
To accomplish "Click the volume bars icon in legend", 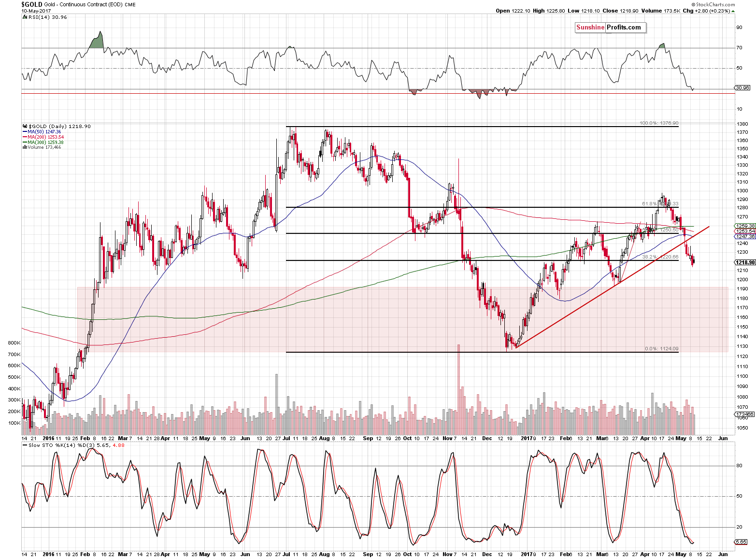I will click(x=25, y=147).
